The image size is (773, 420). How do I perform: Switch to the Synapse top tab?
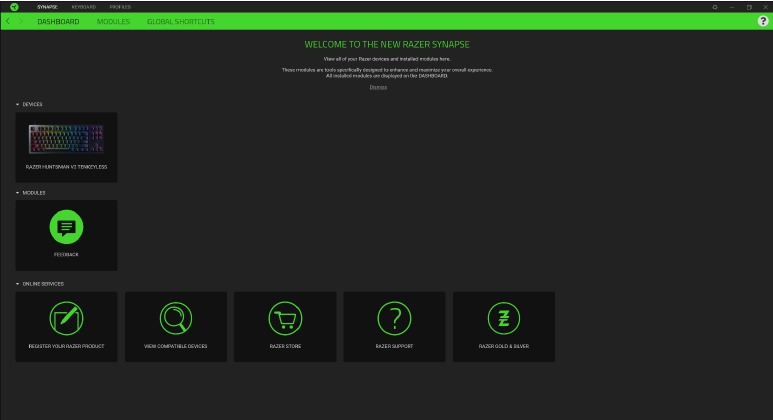click(47, 7)
